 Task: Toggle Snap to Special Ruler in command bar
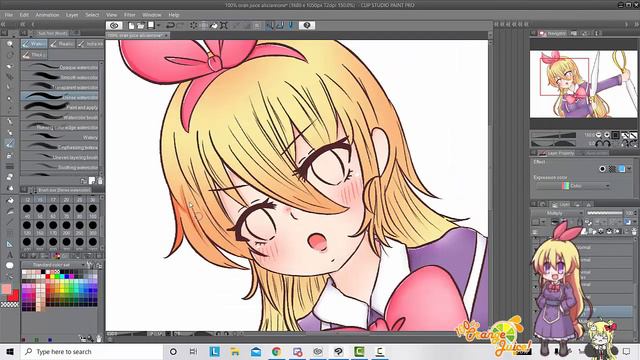pyautogui.click(x=280, y=25)
